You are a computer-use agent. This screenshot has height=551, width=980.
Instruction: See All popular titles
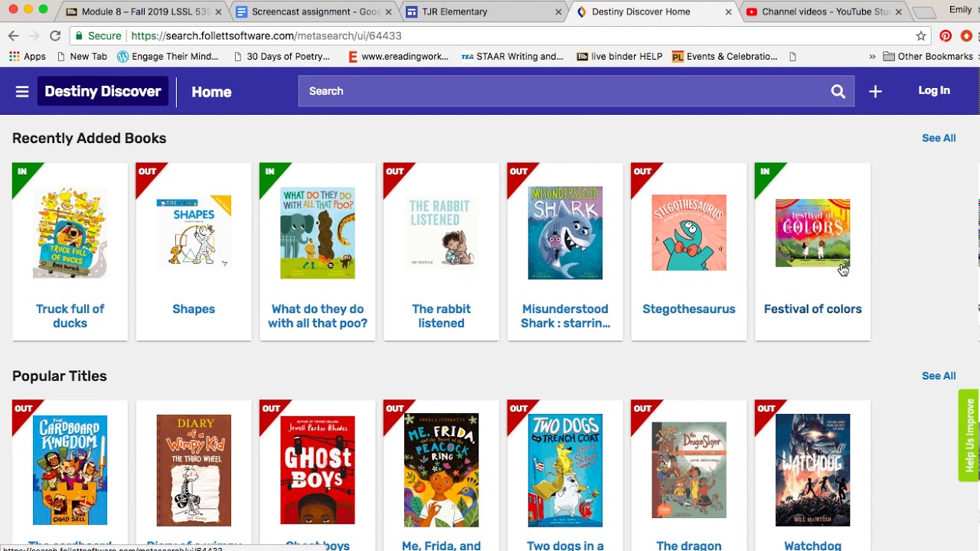coord(939,376)
